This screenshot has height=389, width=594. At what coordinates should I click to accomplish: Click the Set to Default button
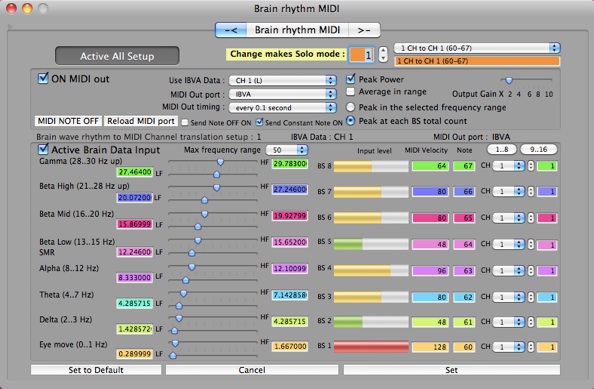point(96,370)
